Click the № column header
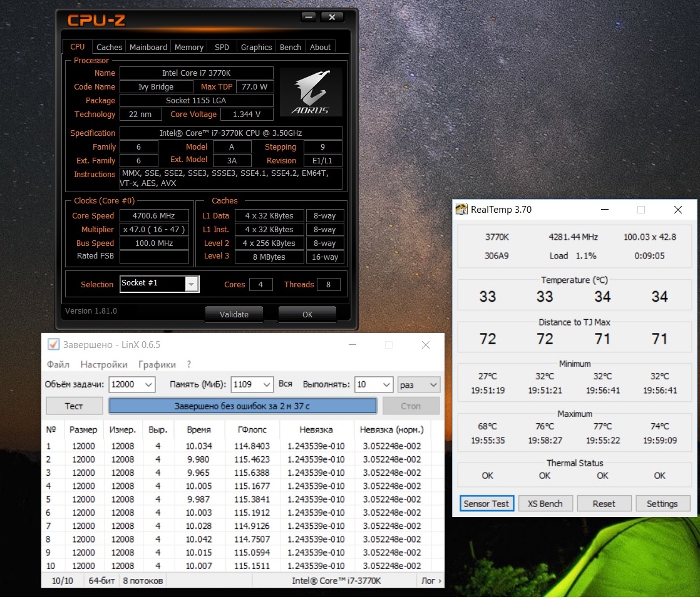Viewport: 700px width, 599px height. tap(51, 429)
